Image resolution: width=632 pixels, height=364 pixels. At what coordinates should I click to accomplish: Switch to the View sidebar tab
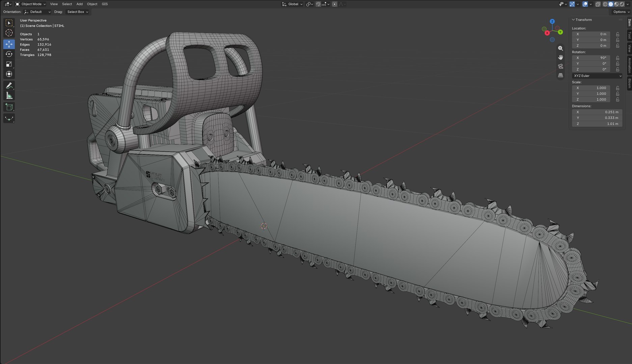pos(629,49)
